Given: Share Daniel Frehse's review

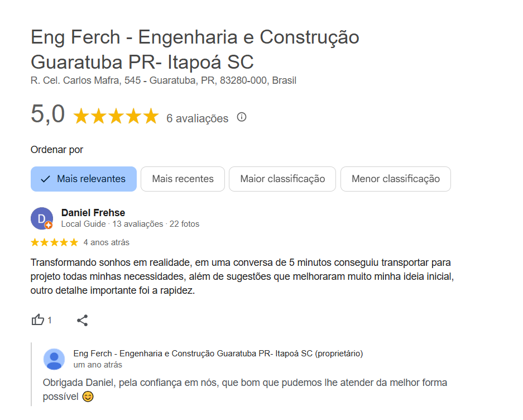Looking at the screenshot, I should (83, 320).
